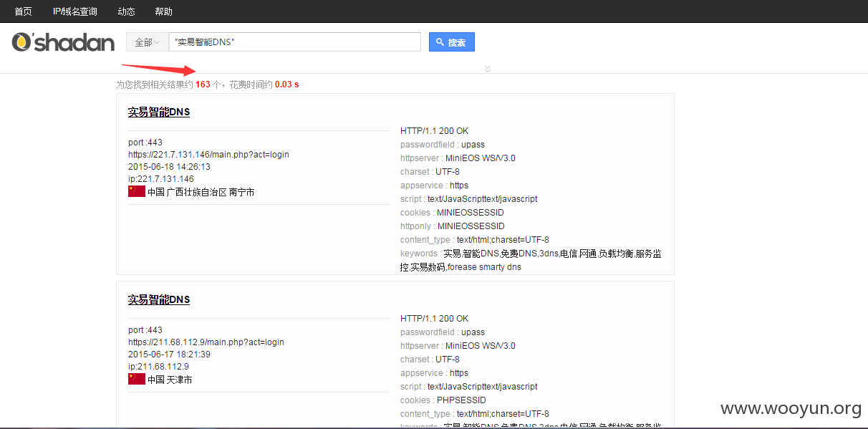Image resolution: width=868 pixels, height=429 pixels.
Task: Click result count 163
Action: pyautogui.click(x=203, y=84)
